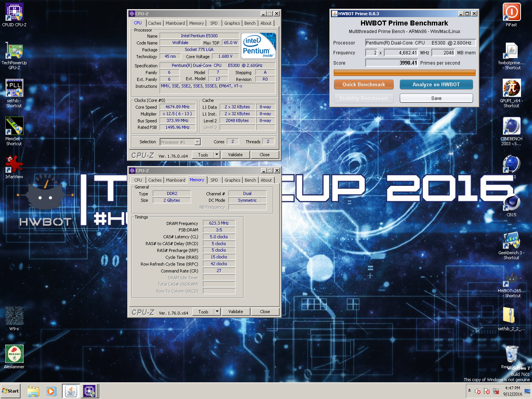This screenshot has width=532, height=399.
Task: Launch IrfanView desktop icon
Action: tap(14, 167)
